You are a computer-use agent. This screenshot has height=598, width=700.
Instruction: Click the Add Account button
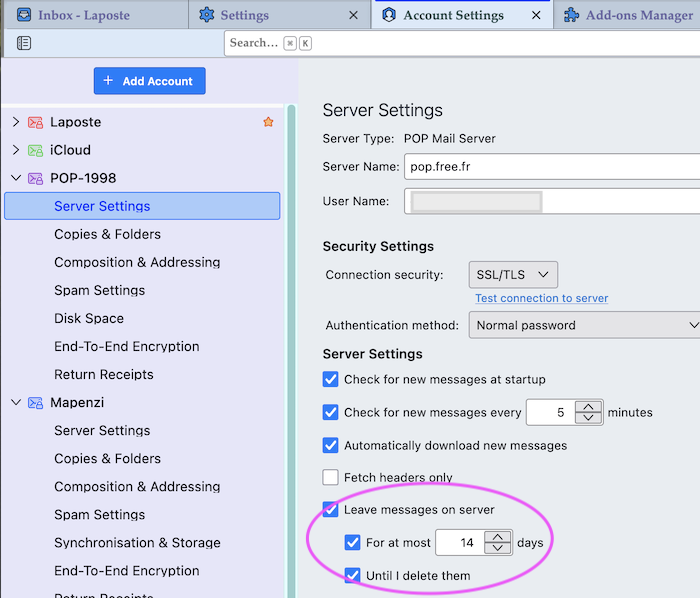coord(150,81)
